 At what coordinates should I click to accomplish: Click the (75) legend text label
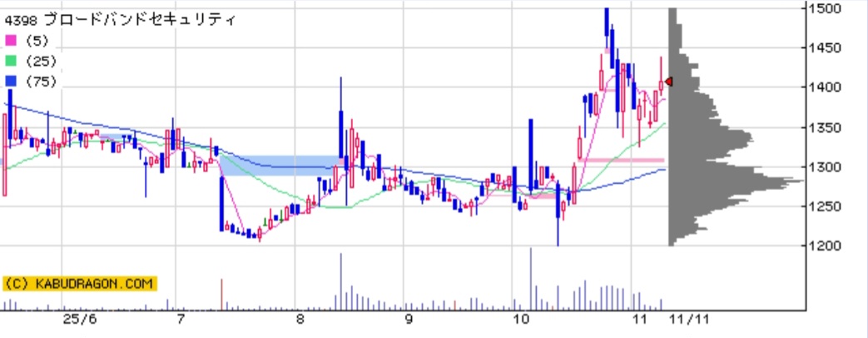pos(40,82)
